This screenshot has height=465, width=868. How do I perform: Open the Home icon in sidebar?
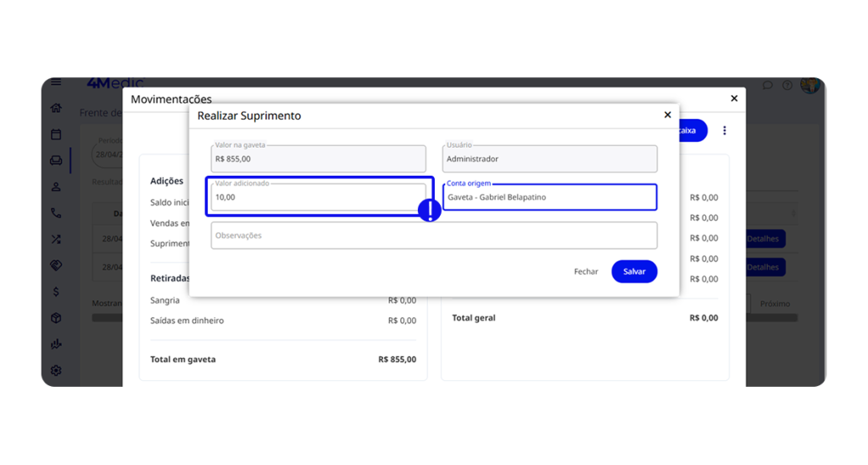pos(56,108)
